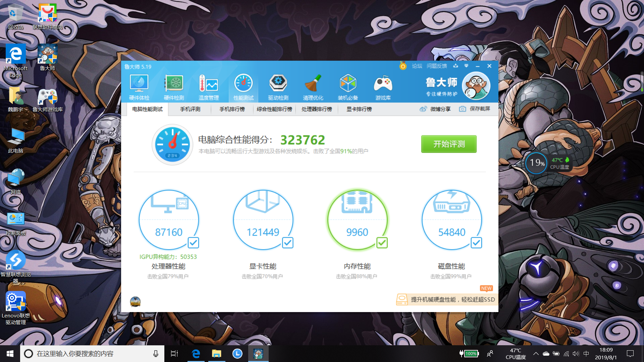Click the 87160 processor score circle
The height and width of the screenshot is (362, 644).
(169, 220)
